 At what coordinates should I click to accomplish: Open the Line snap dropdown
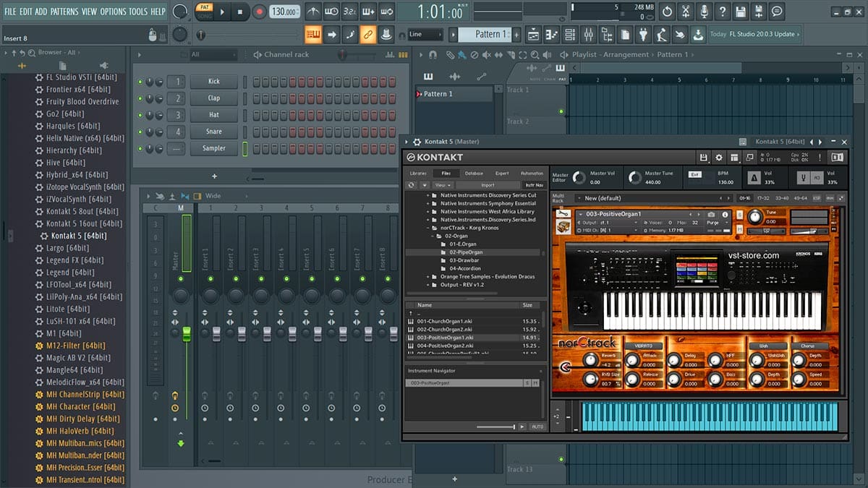point(425,34)
